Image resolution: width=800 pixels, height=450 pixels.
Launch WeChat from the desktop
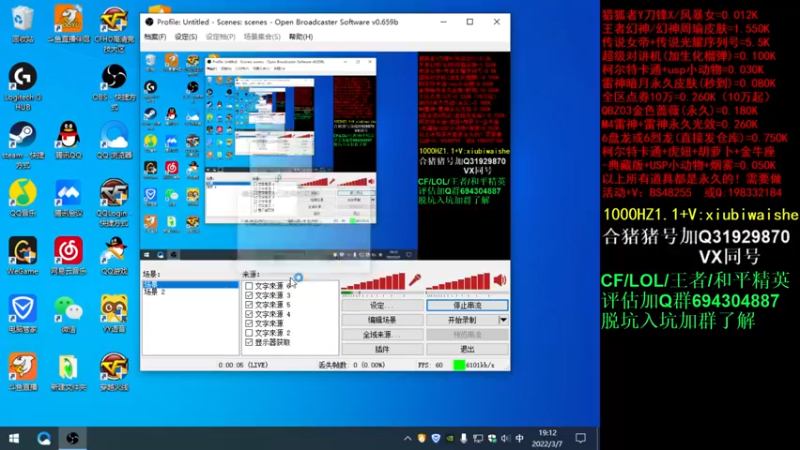pos(68,314)
